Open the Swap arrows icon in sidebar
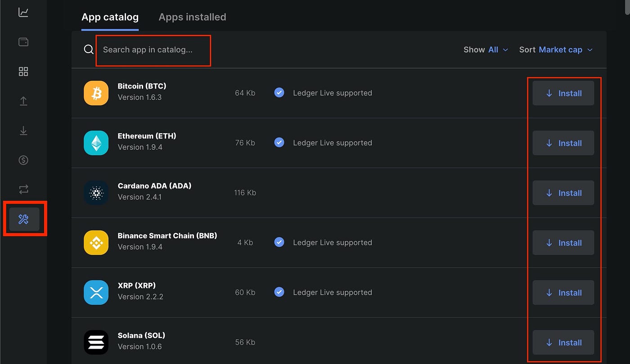Screen dimensions: 630x364 [23, 189]
